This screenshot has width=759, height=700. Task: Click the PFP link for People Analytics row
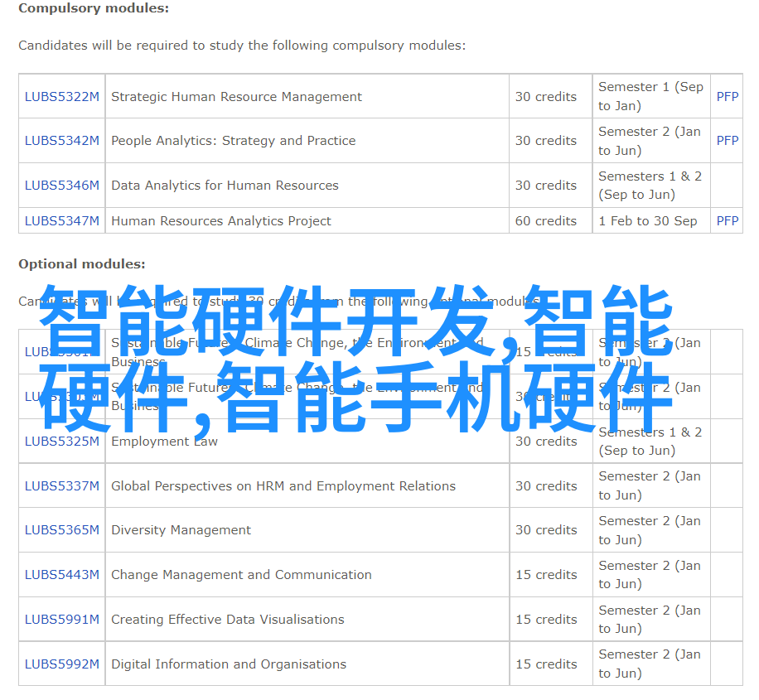727,140
